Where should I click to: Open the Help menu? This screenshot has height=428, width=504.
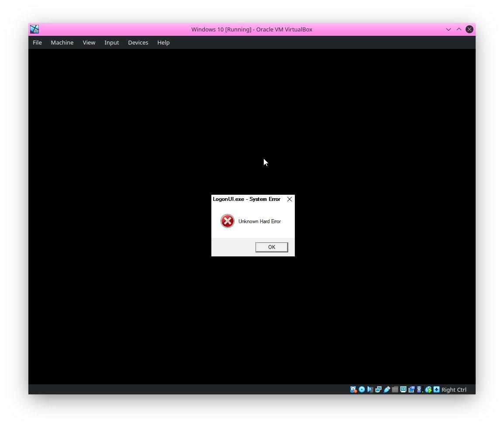click(x=163, y=42)
